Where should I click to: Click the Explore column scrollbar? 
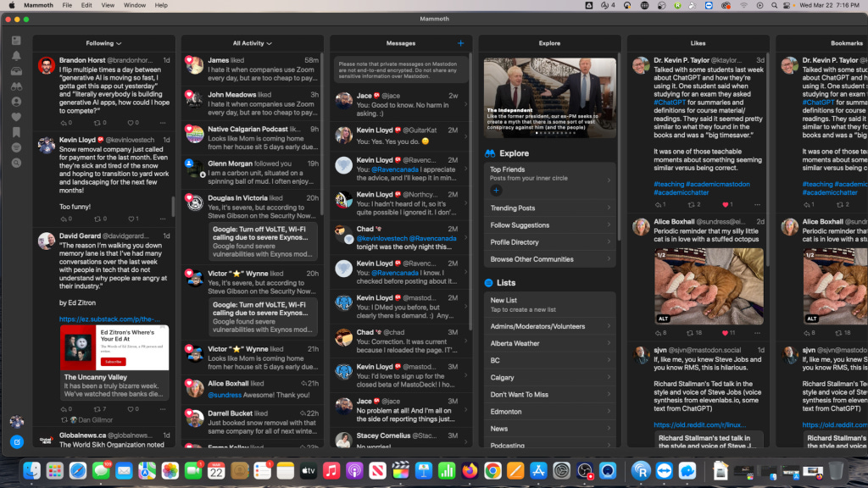point(619,147)
